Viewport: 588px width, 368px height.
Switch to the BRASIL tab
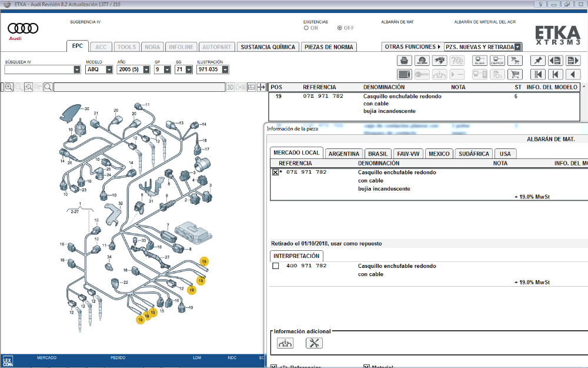point(378,154)
